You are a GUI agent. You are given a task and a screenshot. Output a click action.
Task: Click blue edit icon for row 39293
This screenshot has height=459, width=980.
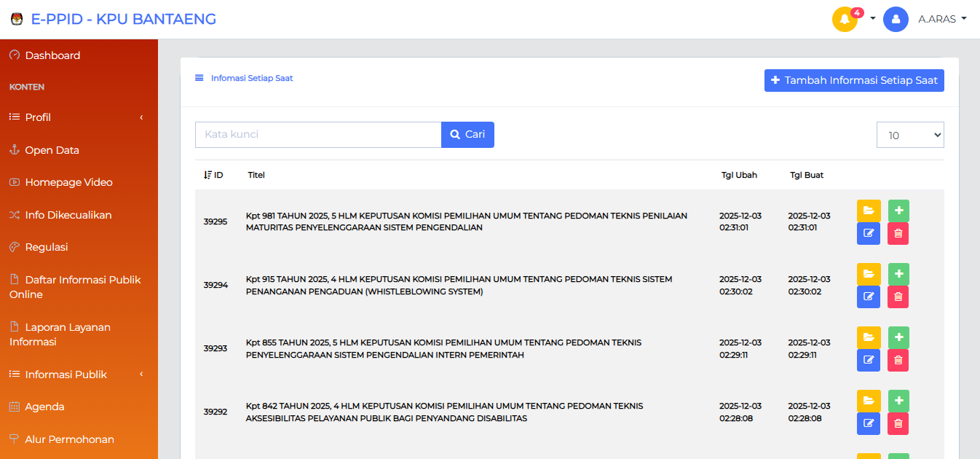869,360
